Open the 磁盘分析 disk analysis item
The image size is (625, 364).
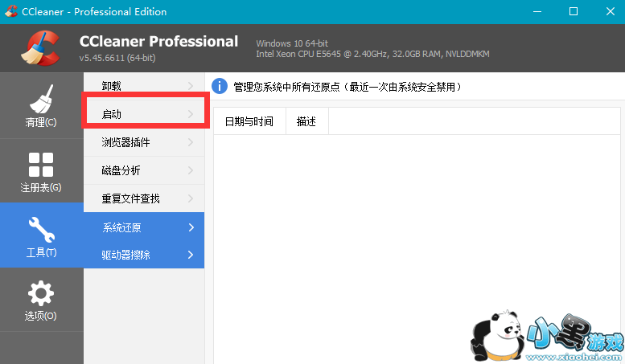(x=144, y=170)
